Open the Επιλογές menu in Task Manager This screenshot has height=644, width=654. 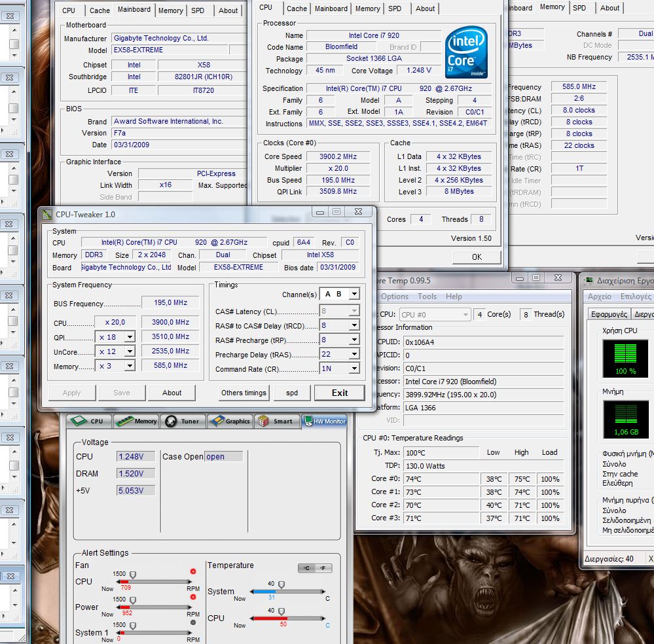coord(636,296)
